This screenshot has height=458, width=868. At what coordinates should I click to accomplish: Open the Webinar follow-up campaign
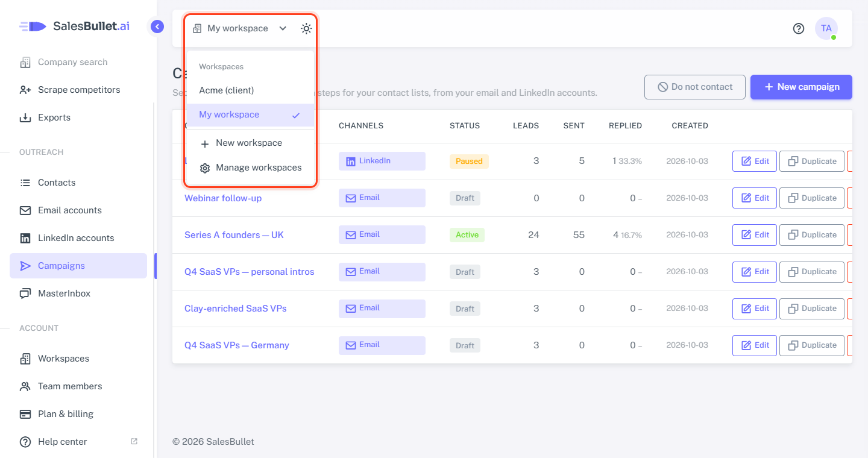(223, 198)
